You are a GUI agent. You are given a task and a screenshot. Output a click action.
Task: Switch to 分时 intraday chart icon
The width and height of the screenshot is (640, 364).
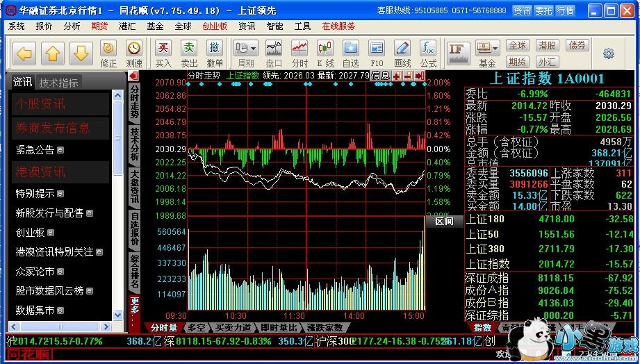click(300, 54)
